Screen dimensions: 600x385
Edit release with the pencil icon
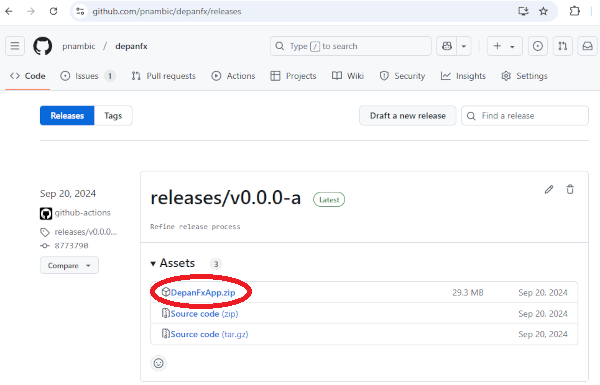[x=549, y=189]
